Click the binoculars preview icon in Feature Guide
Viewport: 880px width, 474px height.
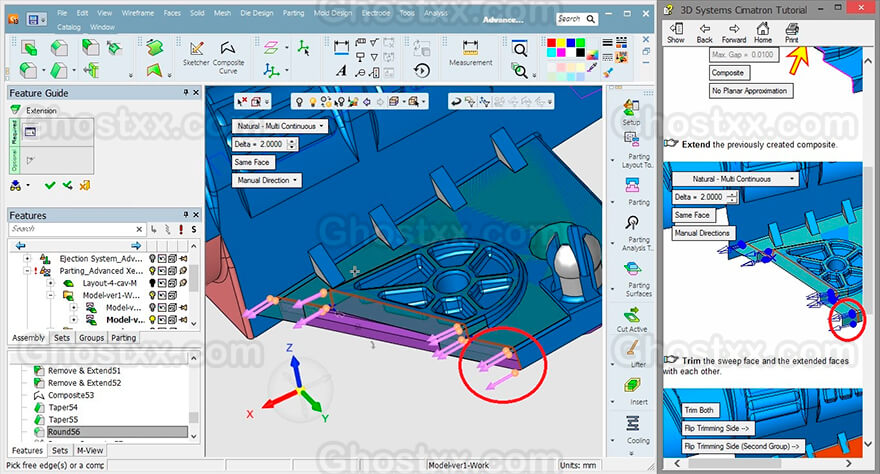coord(15,186)
